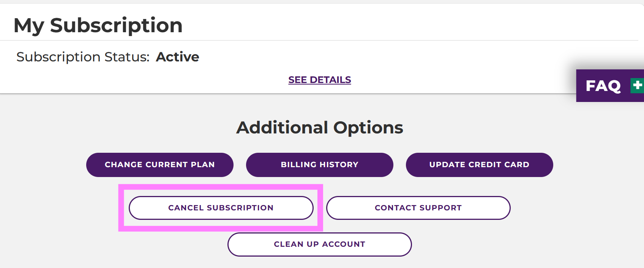Click the white FAQ text label
Screen dimensions: 644x268
[x=603, y=86]
